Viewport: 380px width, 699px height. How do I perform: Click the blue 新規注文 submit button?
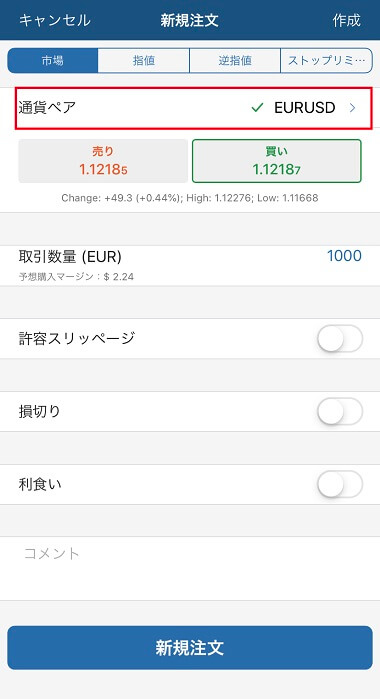click(x=190, y=648)
